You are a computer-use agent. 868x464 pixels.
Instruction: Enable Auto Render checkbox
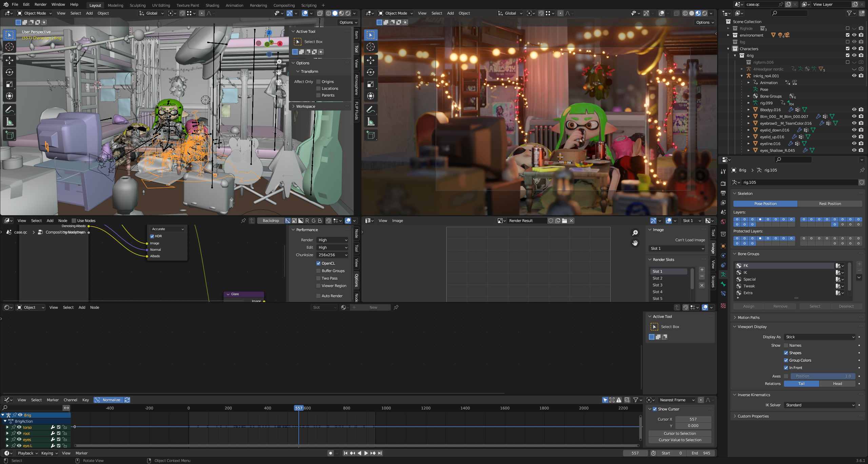click(318, 296)
